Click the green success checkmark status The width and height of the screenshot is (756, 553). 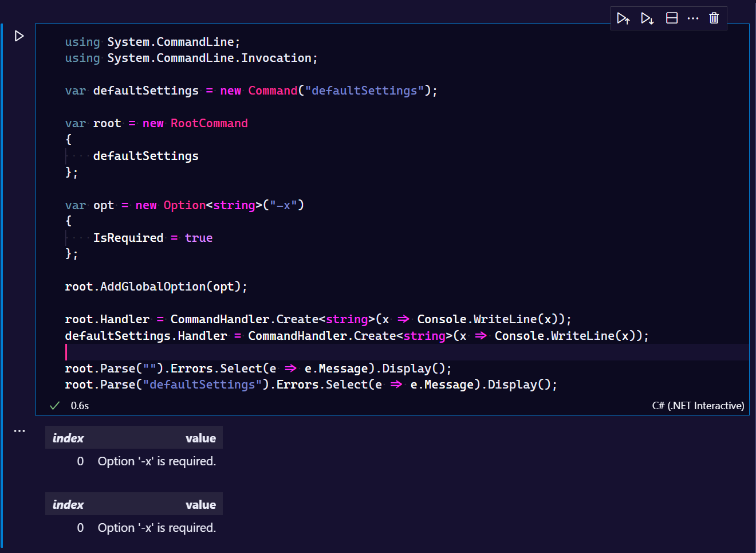point(55,406)
